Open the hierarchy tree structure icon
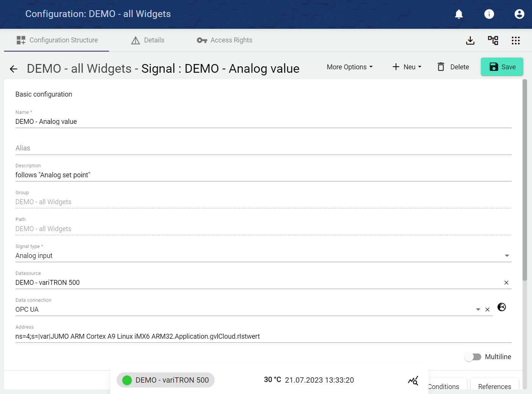Viewport: 532px width, 394px height. click(493, 41)
